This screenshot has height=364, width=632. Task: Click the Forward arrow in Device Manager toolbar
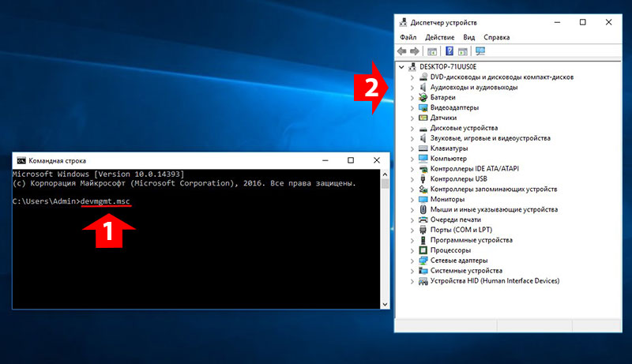click(414, 51)
